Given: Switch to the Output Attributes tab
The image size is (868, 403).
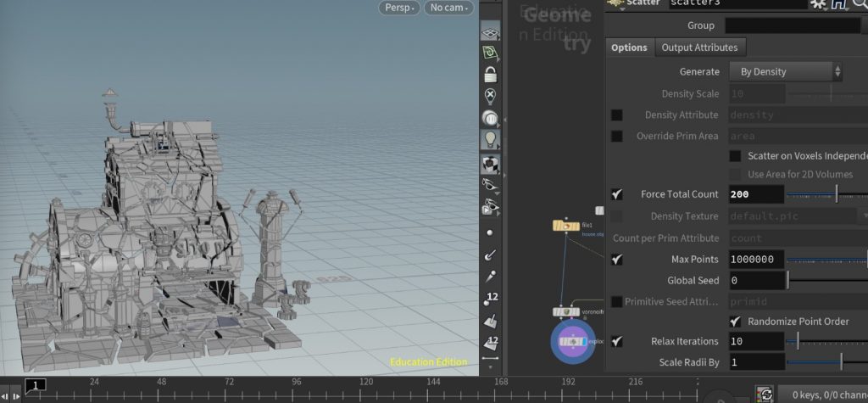Looking at the screenshot, I should (x=699, y=48).
